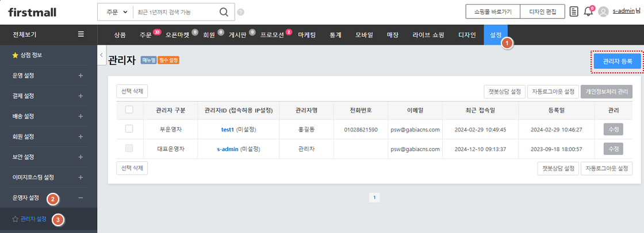The height and width of the screenshot is (233, 644).
Task: Open the 모바일 top menu
Action: click(365, 35)
